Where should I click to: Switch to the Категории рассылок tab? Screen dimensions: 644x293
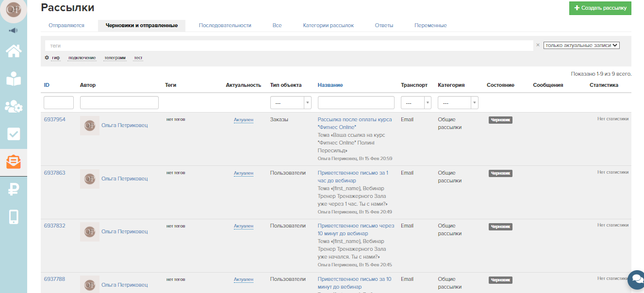click(x=328, y=25)
